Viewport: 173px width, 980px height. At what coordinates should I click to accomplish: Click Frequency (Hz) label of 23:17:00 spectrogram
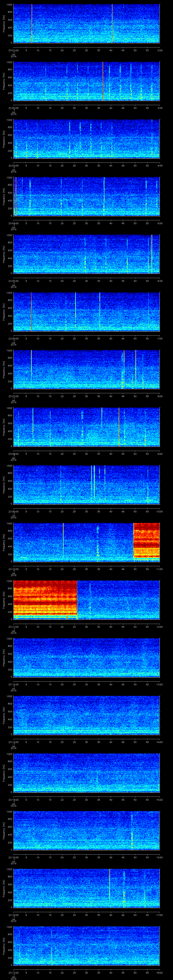(x=4, y=946)
